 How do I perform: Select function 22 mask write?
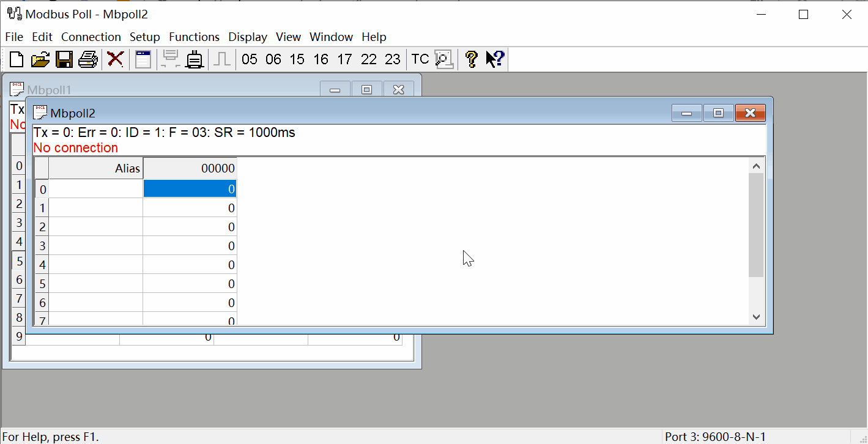pos(369,59)
